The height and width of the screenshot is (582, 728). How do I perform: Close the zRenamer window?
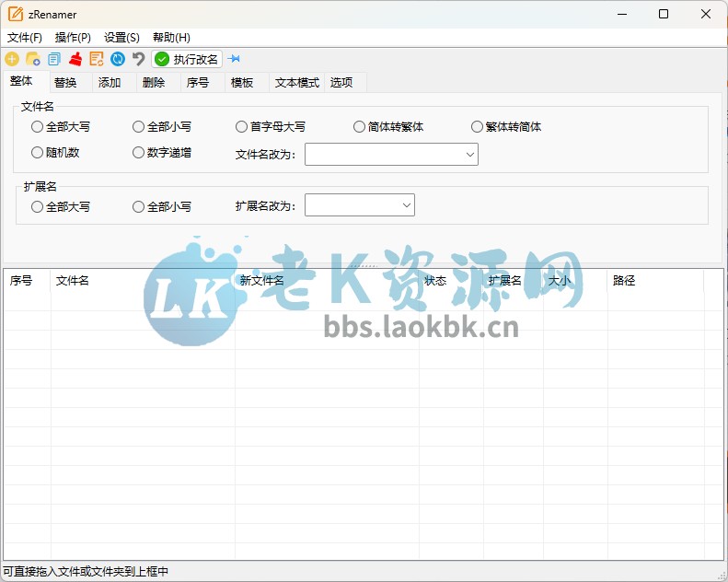[x=706, y=14]
